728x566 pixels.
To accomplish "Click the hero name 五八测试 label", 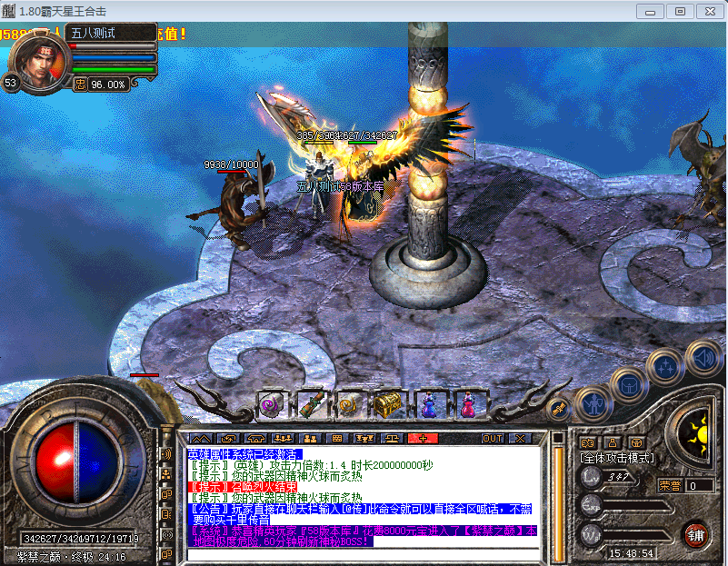I will coord(93,33).
